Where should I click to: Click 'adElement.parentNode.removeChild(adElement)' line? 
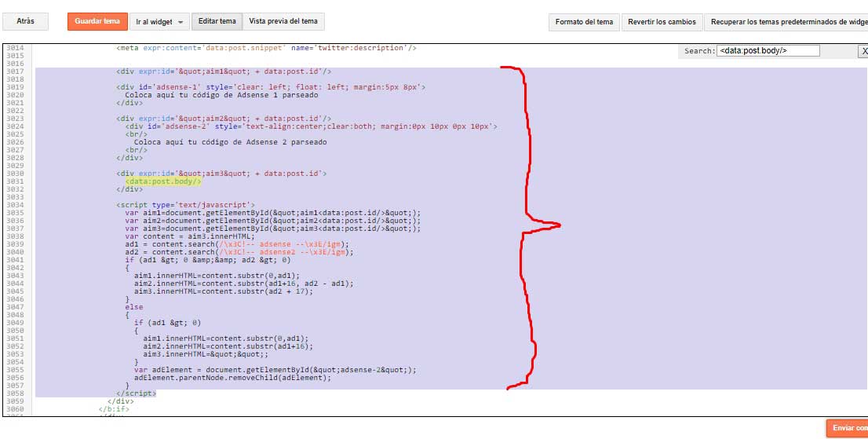tap(232, 378)
